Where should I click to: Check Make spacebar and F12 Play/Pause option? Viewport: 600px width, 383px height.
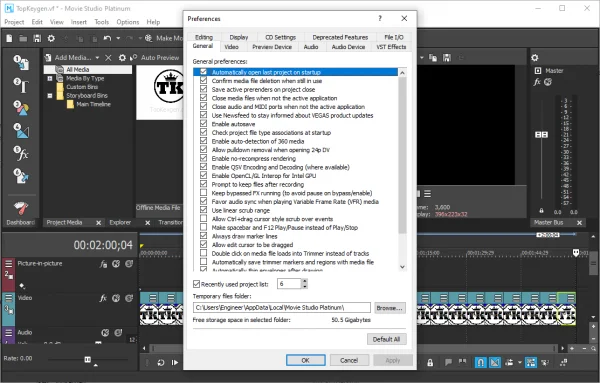click(204, 227)
